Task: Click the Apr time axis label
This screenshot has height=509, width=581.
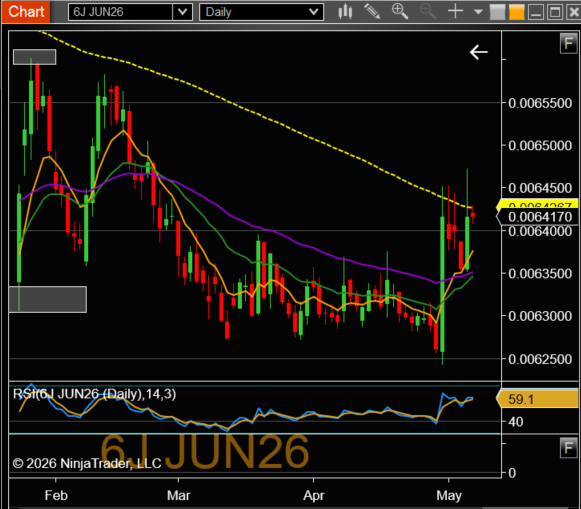Action: pyautogui.click(x=313, y=495)
